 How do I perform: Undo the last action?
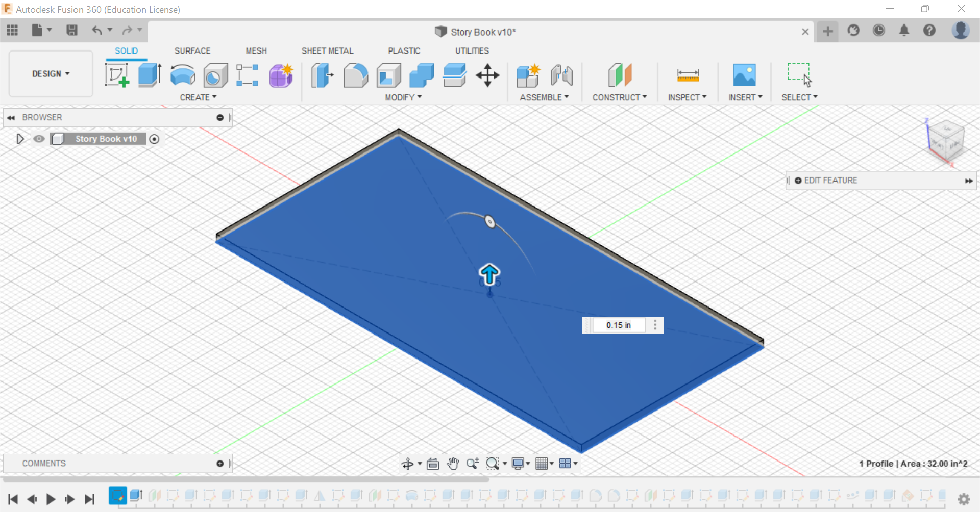click(96, 31)
